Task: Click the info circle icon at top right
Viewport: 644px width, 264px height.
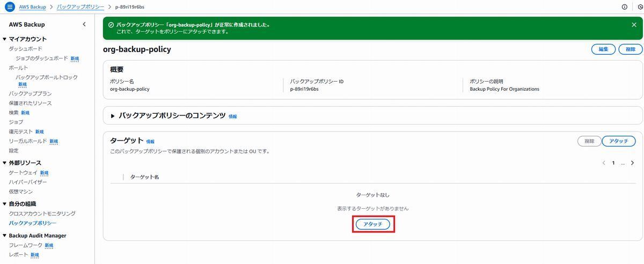Action: coord(624,7)
